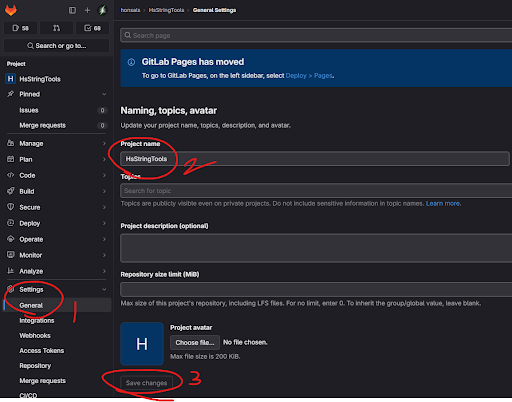Image resolution: width=512 pixels, height=402 pixels.
Task: Click the Monitor icon
Action: pyautogui.click(x=10, y=255)
